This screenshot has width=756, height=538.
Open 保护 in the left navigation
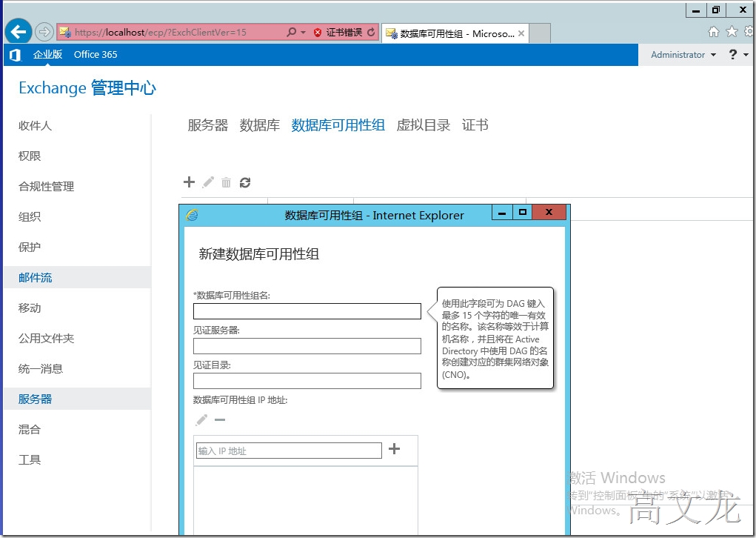tap(30, 248)
